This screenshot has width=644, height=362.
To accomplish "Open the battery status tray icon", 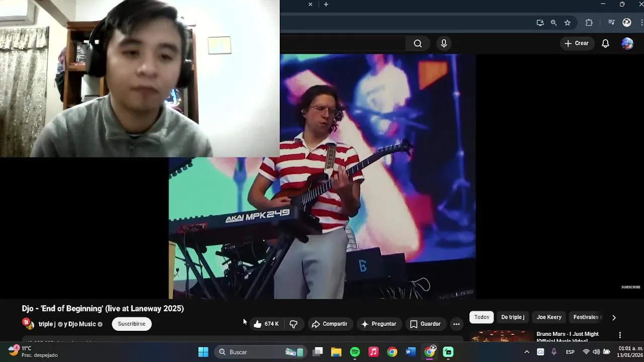I will [x=607, y=352].
